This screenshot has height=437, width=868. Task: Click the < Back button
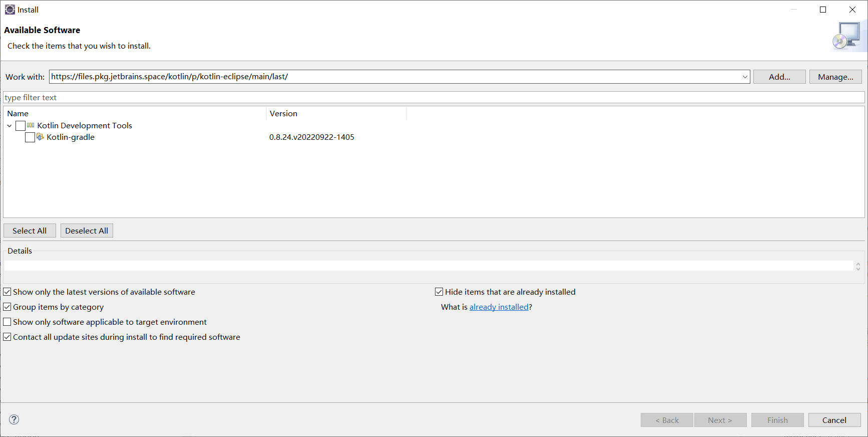pyautogui.click(x=667, y=420)
